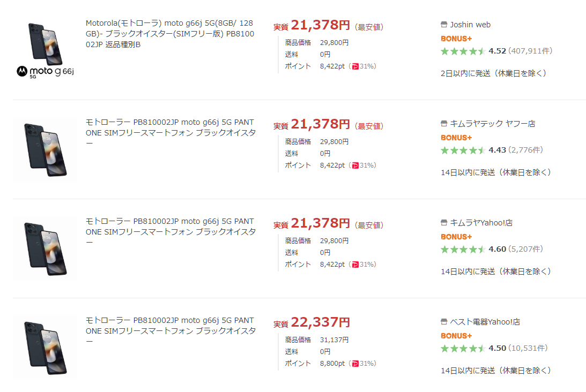Click the BONUS+ badge under Joshin web

456,39
